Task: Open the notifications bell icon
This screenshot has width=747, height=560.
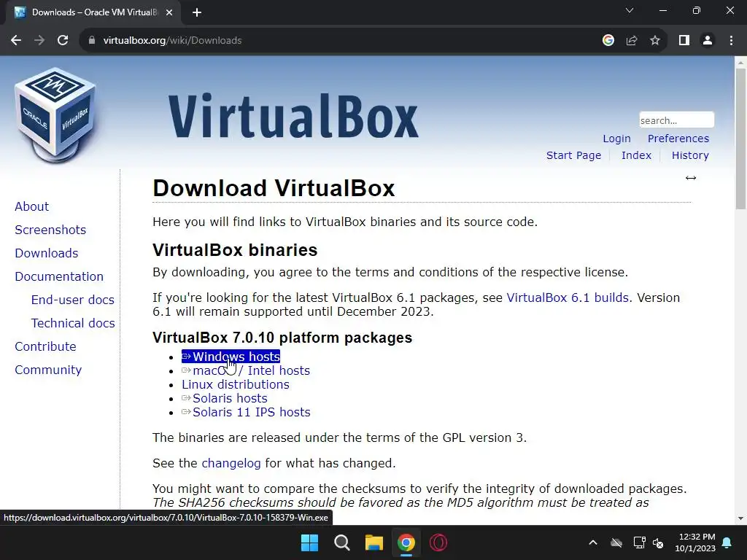Action: click(727, 542)
